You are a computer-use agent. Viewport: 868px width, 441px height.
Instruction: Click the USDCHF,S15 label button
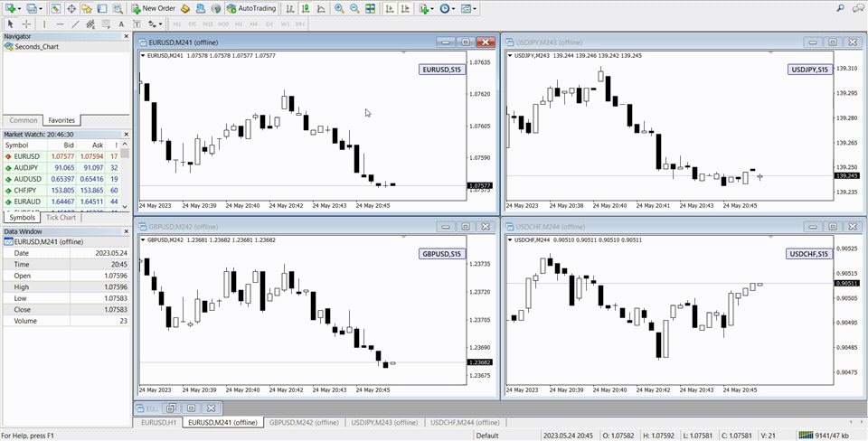click(809, 253)
